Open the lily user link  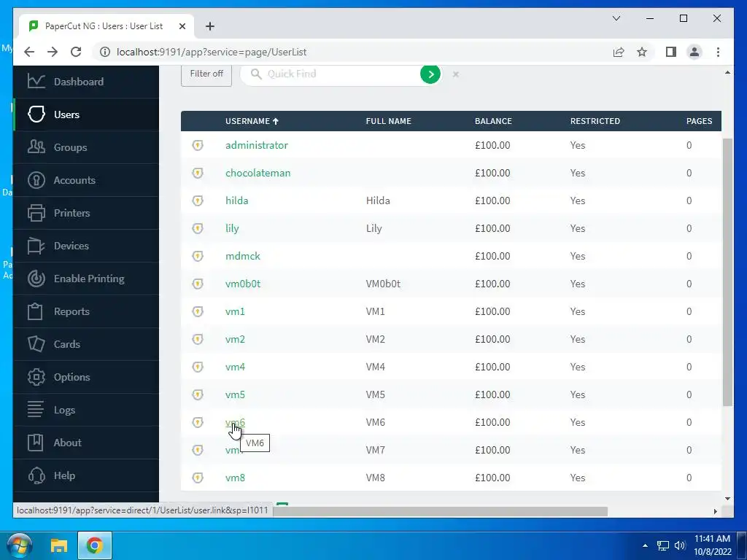click(232, 228)
